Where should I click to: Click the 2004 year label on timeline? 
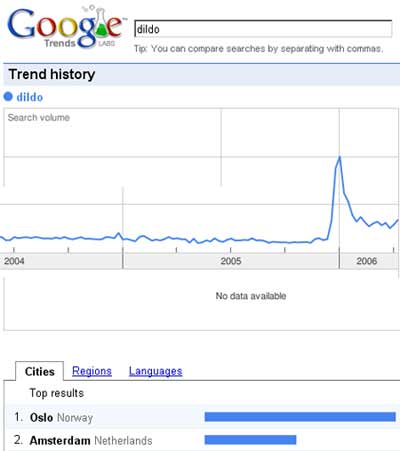coord(14,261)
